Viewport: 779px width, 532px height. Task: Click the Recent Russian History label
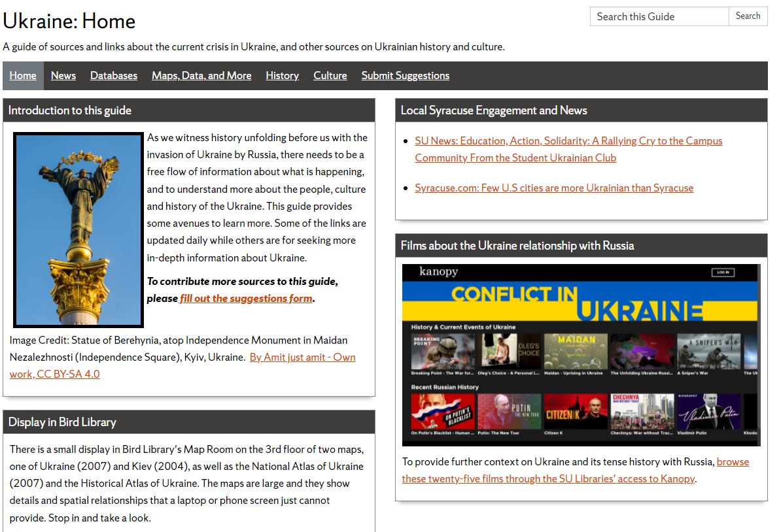tap(445, 387)
